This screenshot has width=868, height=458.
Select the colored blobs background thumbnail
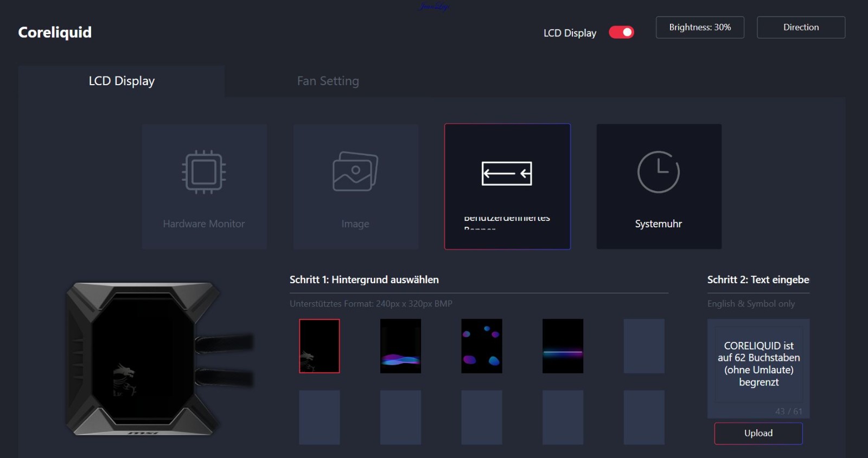tap(482, 346)
